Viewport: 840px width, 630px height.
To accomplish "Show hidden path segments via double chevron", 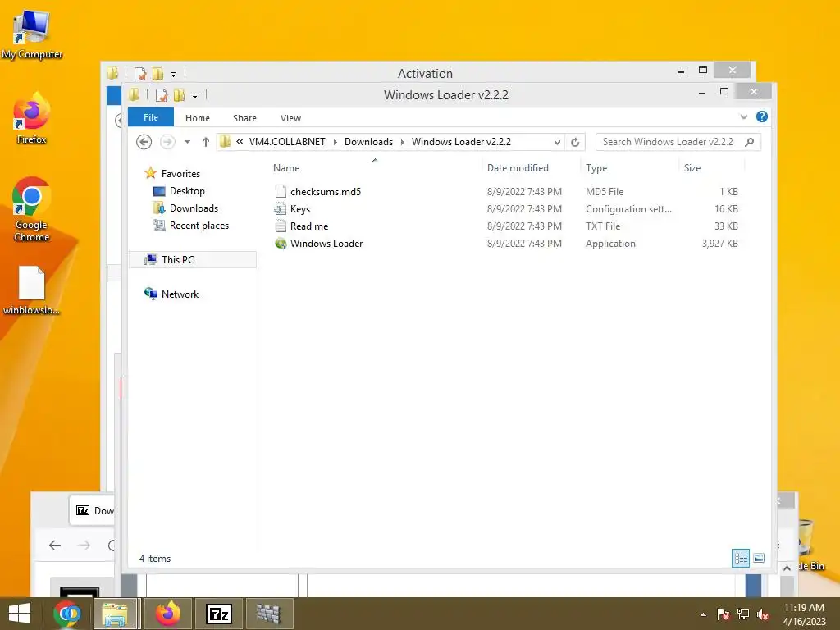I will click(240, 142).
